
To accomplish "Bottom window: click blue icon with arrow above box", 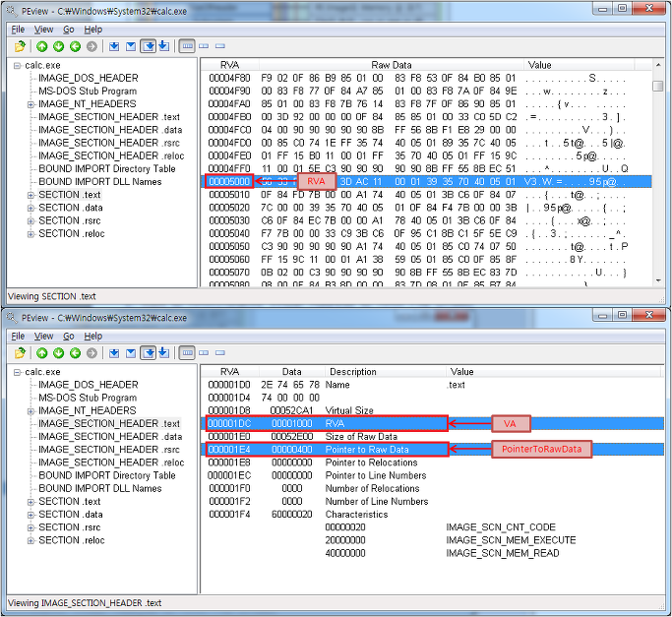I will click(164, 352).
